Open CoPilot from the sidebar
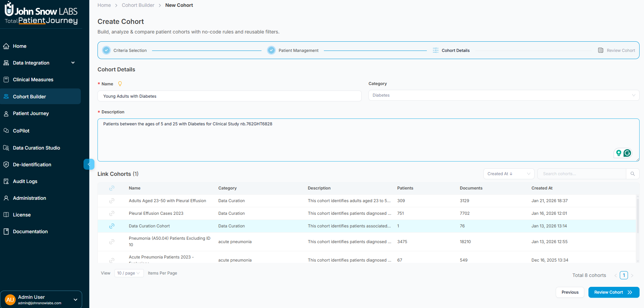644x308 pixels. point(21,131)
